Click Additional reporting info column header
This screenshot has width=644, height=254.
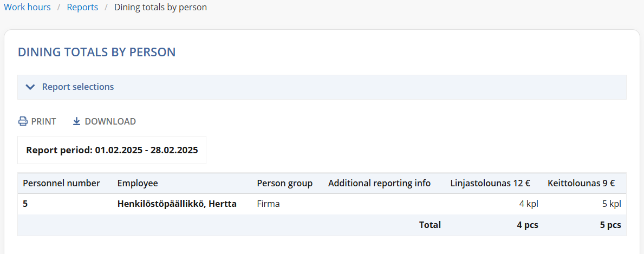tap(379, 184)
